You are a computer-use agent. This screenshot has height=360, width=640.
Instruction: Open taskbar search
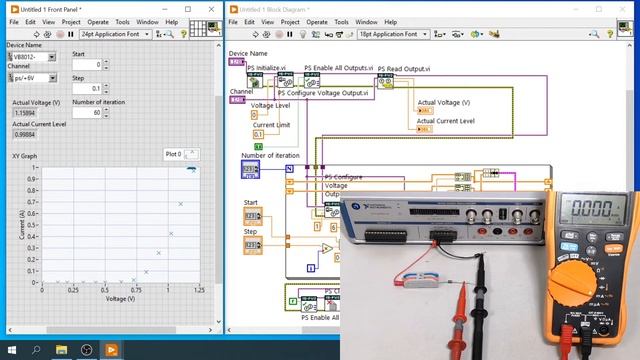click(36, 350)
